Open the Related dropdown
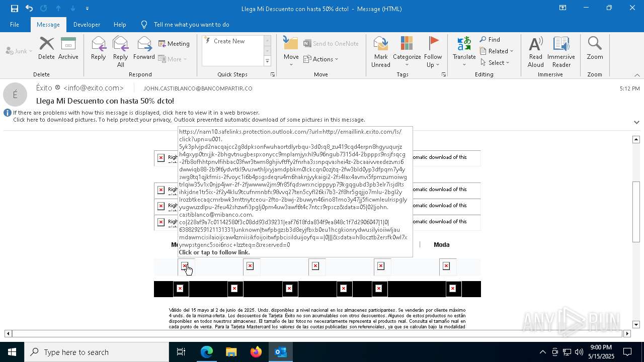The height and width of the screenshot is (362, 644). click(x=497, y=51)
